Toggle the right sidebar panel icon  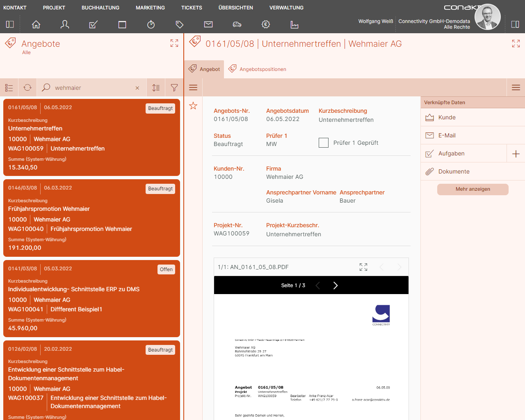pyautogui.click(x=515, y=25)
